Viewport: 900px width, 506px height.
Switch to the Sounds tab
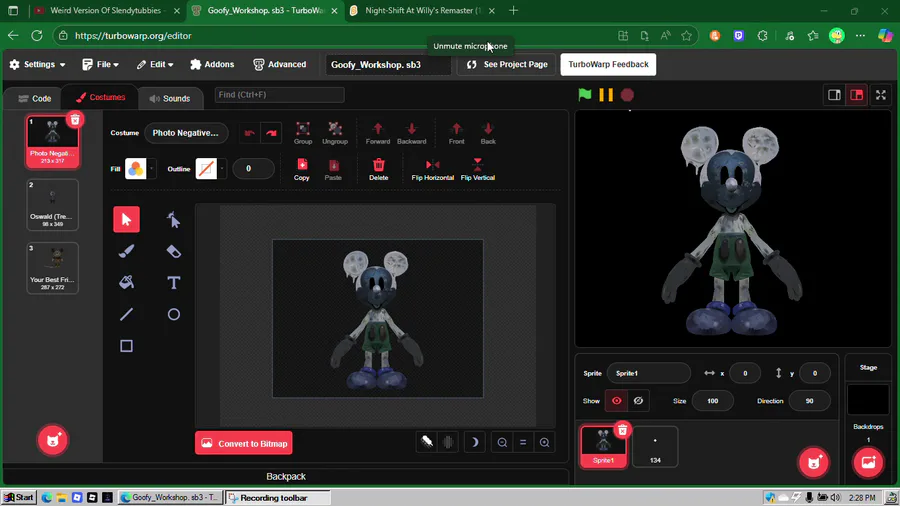tap(170, 99)
